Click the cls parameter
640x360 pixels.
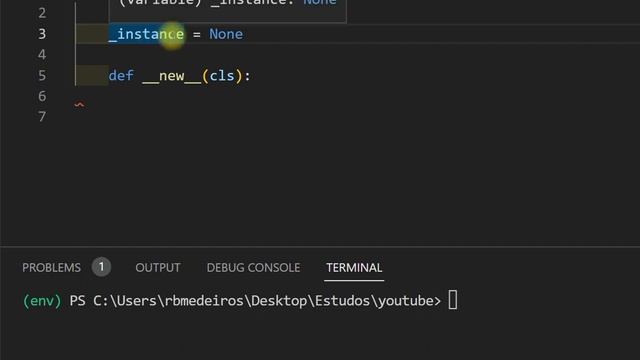(x=222, y=76)
